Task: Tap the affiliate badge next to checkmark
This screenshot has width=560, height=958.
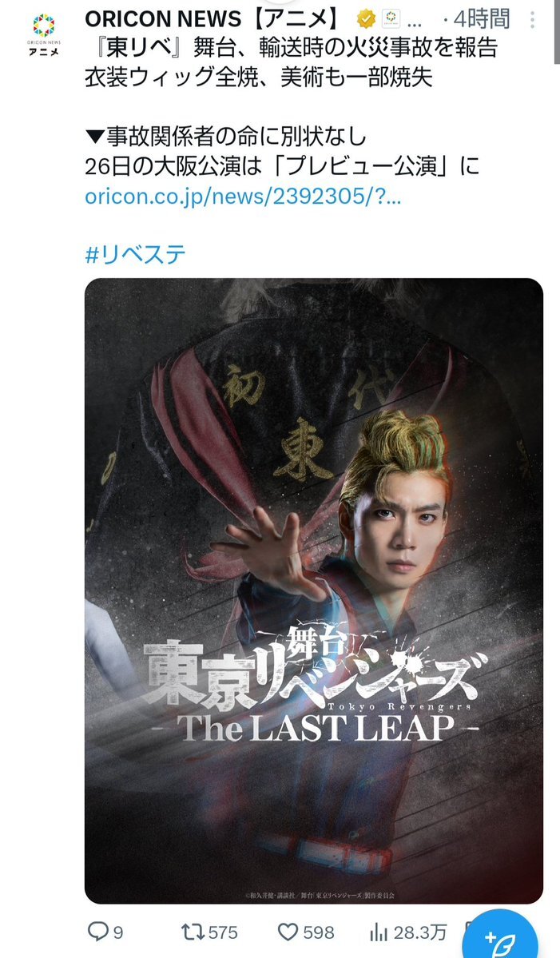Action: click(391, 19)
